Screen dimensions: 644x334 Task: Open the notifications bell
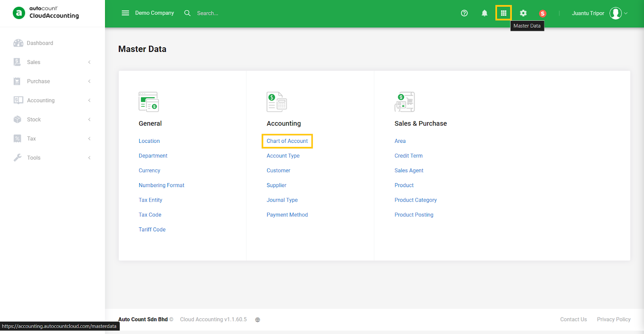click(x=484, y=13)
